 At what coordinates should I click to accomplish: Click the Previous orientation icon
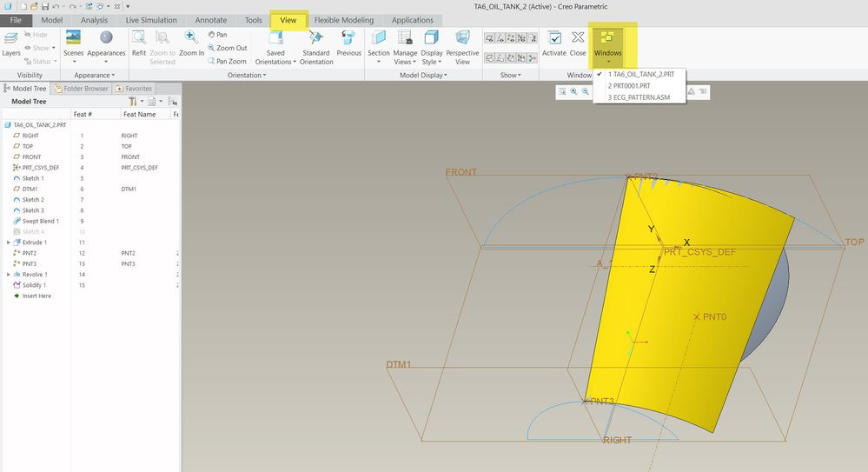click(x=348, y=38)
